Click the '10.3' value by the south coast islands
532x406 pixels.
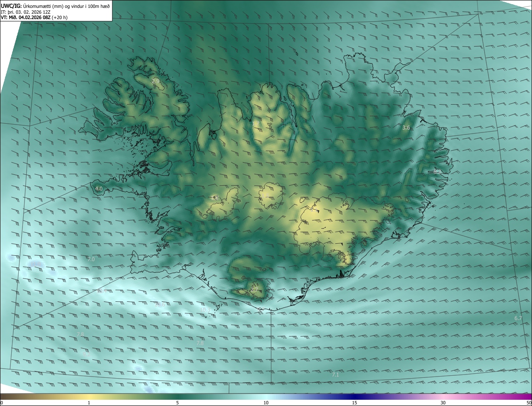tap(205, 310)
